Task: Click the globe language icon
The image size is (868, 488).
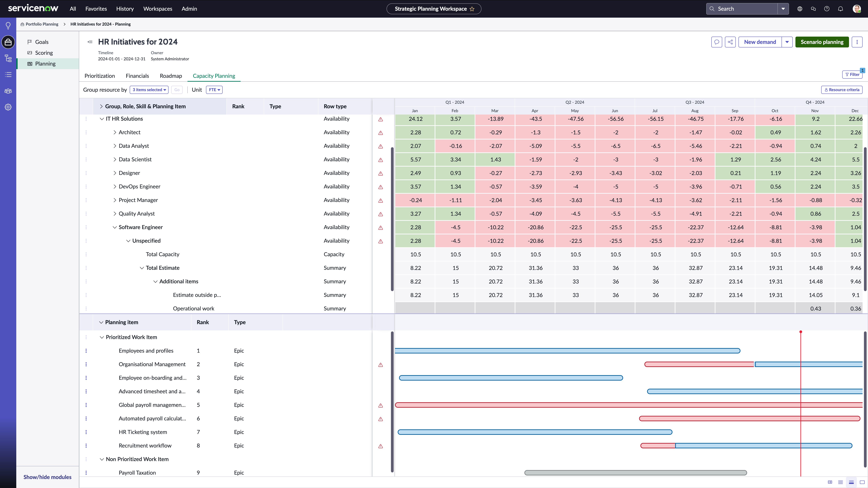Action: (800, 9)
